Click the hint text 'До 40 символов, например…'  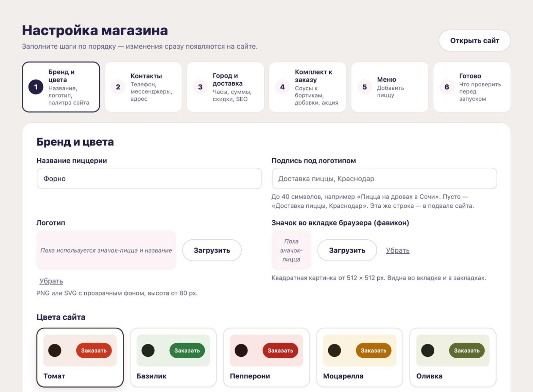(373, 201)
